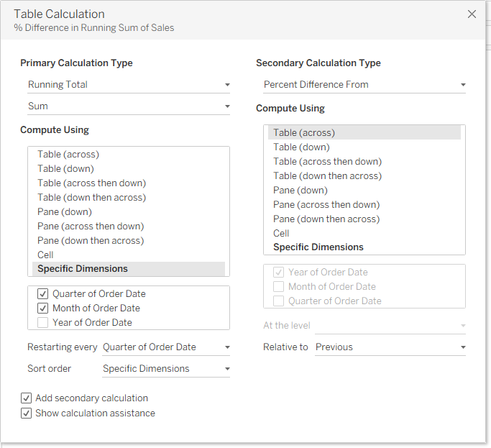The image size is (491, 448).
Task: Uncheck Month of Order Date in primary list
Action: point(43,308)
